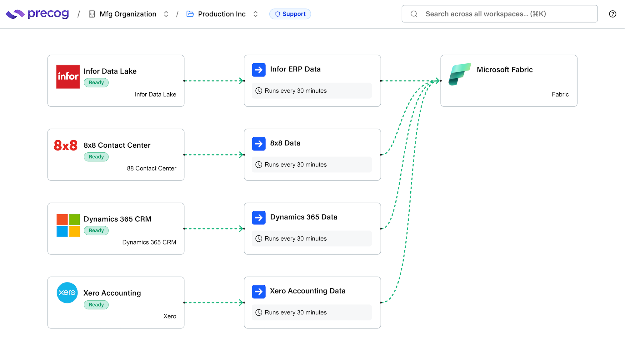Click the Microsoft Fabric logo icon
Image resolution: width=625 pixels, height=364 pixels.
pos(459,74)
